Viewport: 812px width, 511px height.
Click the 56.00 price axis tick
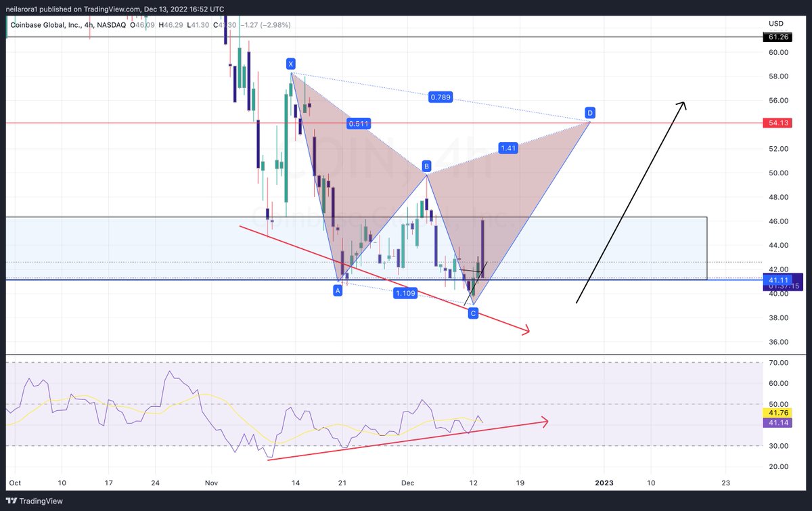(x=779, y=100)
